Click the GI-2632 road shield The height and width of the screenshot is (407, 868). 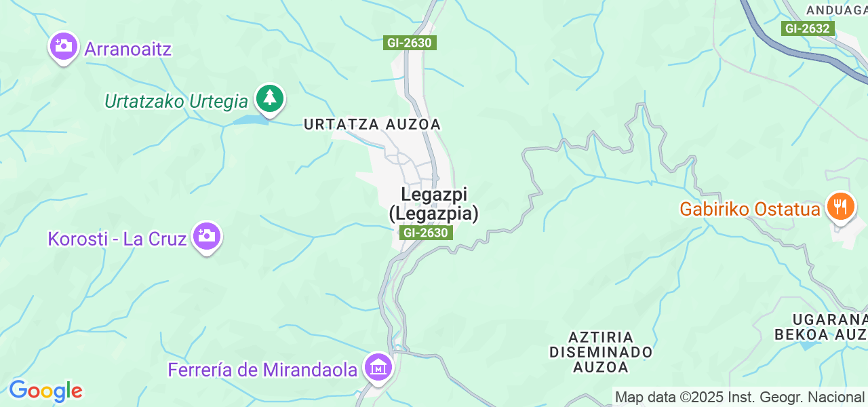[x=808, y=28]
